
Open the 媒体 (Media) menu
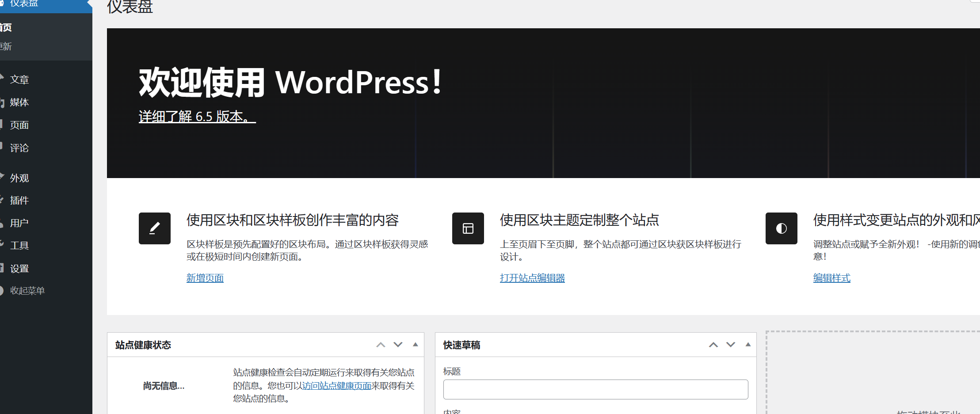pyautogui.click(x=19, y=103)
